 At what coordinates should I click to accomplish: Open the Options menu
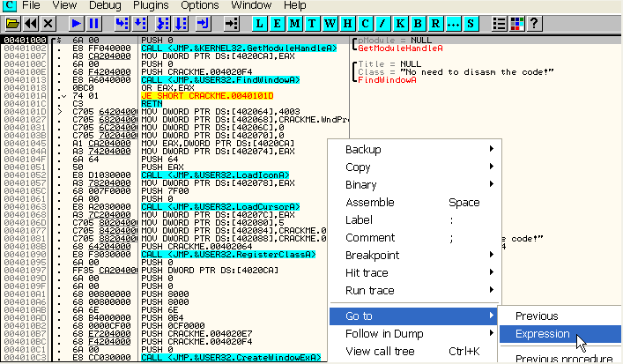199,5
